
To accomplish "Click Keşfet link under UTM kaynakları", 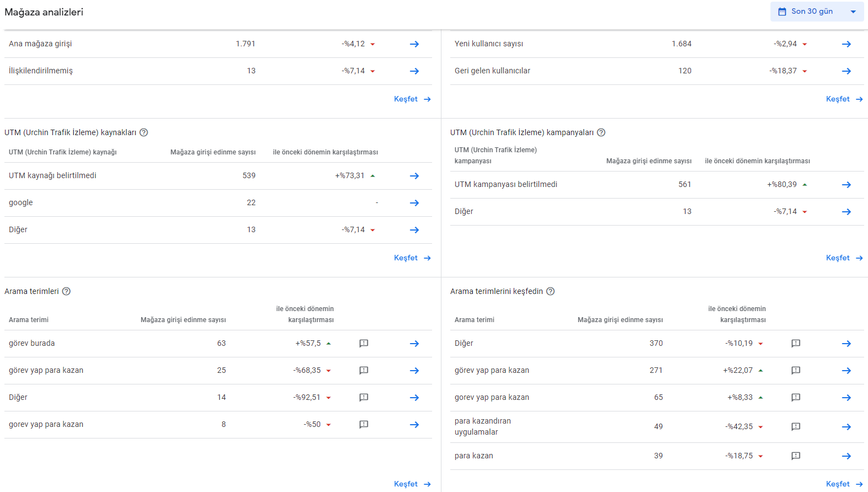I will [412, 258].
